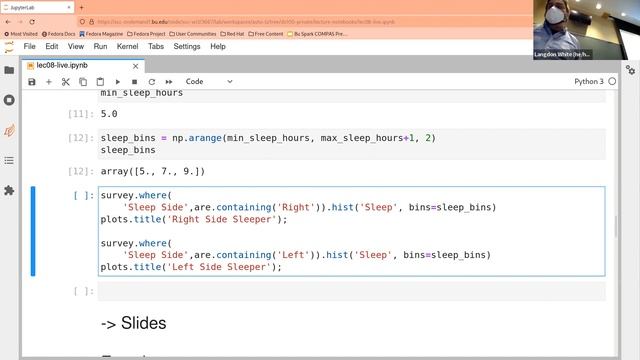This screenshot has height=360, width=640.
Task: Open the running kernels sidebar icon
Action: [9, 100]
